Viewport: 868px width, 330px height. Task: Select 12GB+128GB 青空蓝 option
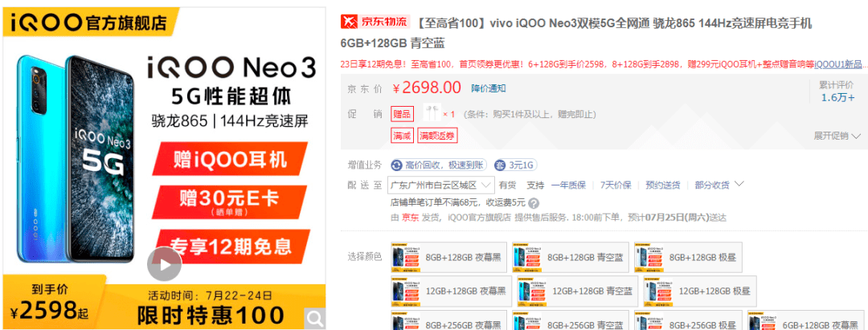pos(572,290)
